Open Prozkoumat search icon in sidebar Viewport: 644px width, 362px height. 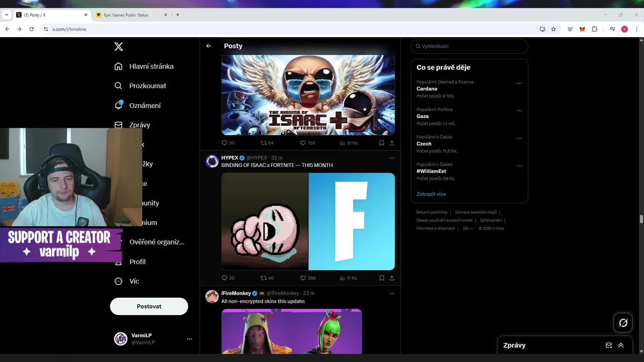tap(118, 86)
